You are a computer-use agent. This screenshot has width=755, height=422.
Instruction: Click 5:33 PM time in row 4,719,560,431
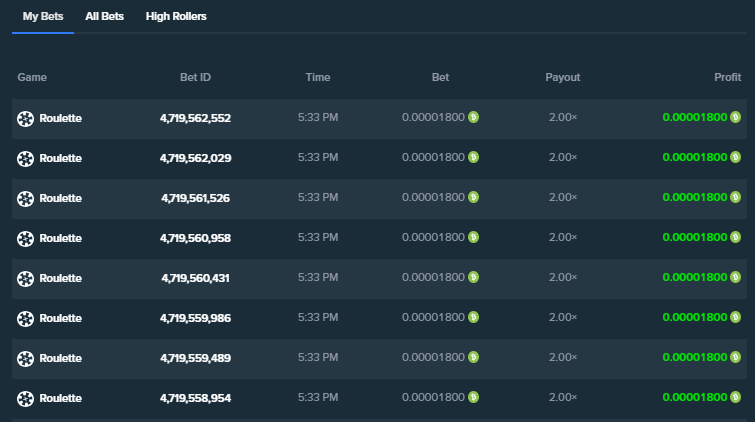coord(318,277)
